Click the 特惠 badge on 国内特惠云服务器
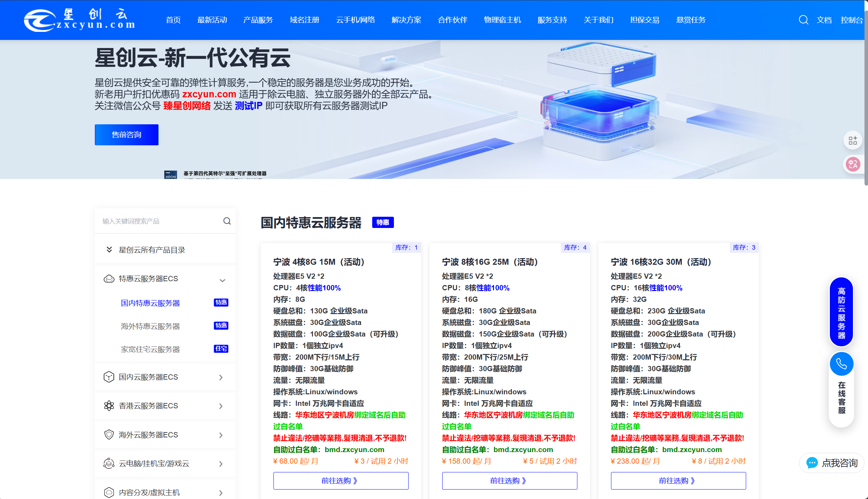The image size is (868, 499). coord(221,303)
